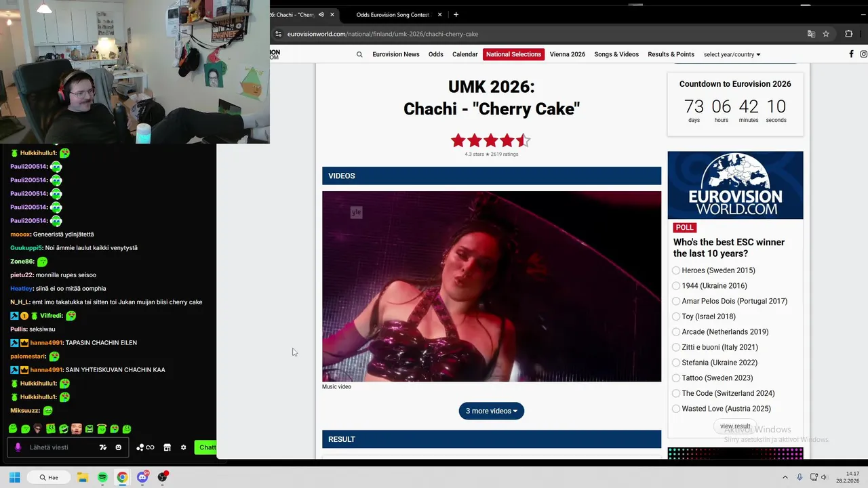Image resolution: width=868 pixels, height=488 pixels.
Task: Click the browser address bar URL
Action: click(382, 34)
